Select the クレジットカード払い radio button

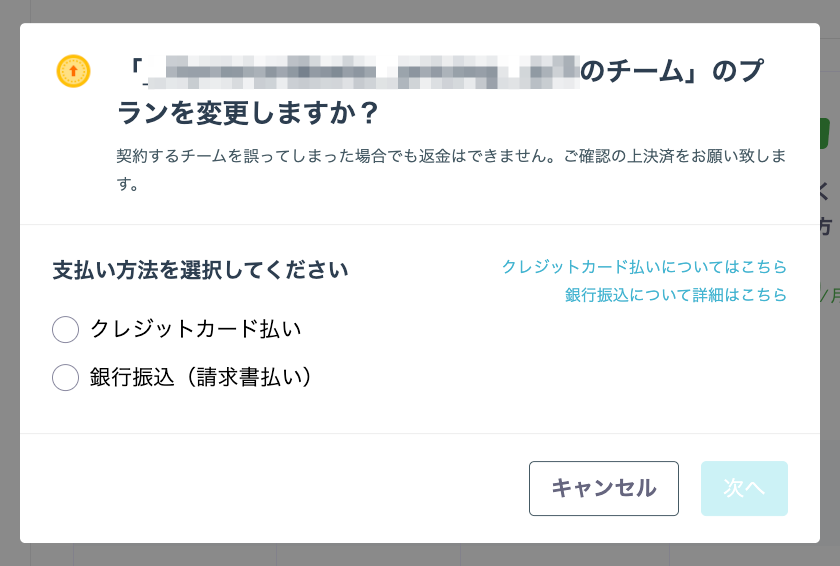click(65, 329)
